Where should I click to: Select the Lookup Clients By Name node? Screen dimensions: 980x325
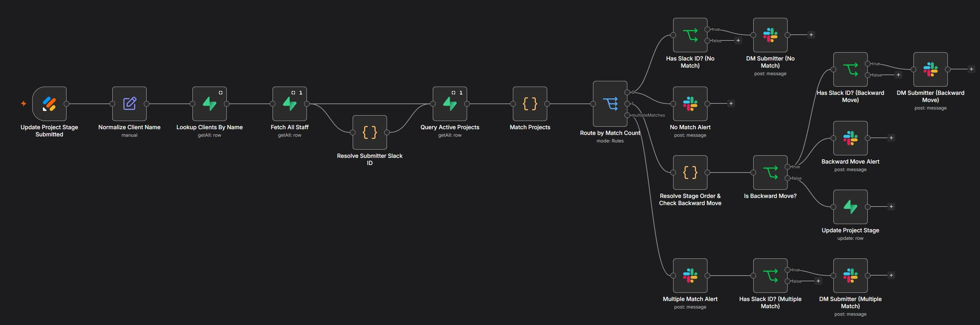(x=210, y=103)
